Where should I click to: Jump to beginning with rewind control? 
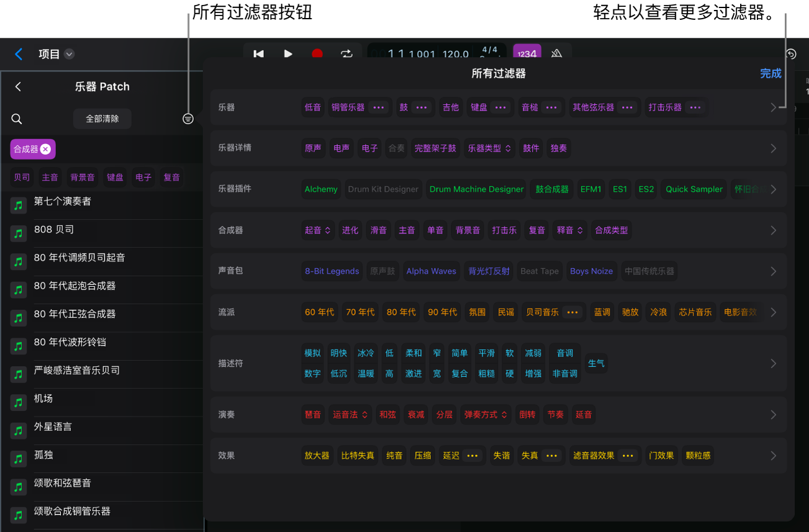click(x=259, y=54)
